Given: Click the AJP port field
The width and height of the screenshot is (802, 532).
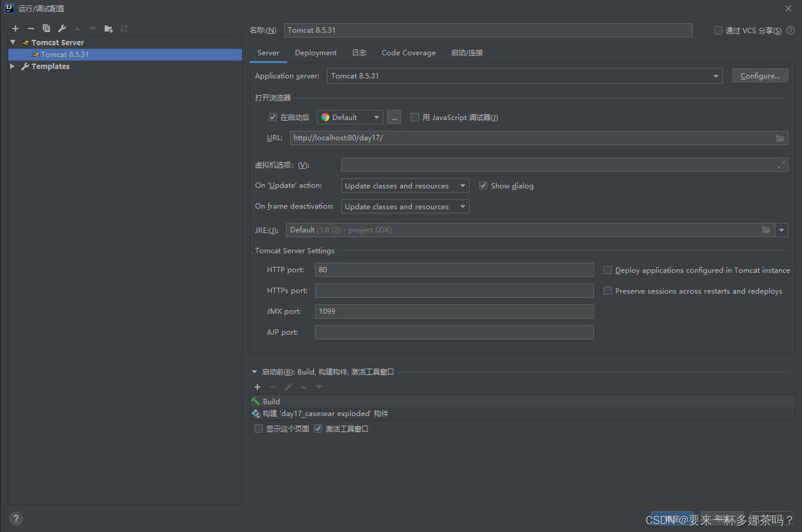Looking at the screenshot, I should 454,332.
